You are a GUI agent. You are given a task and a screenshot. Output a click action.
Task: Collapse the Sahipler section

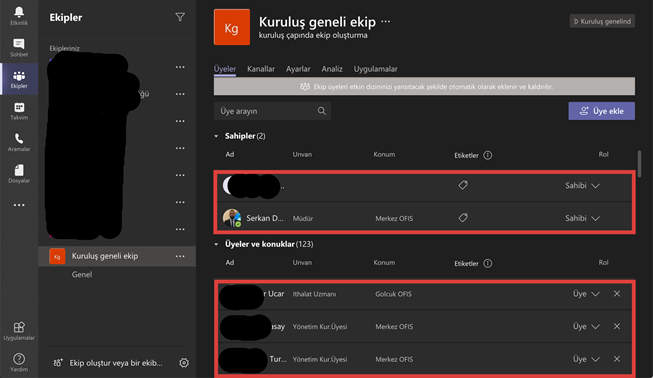pyautogui.click(x=216, y=136)
